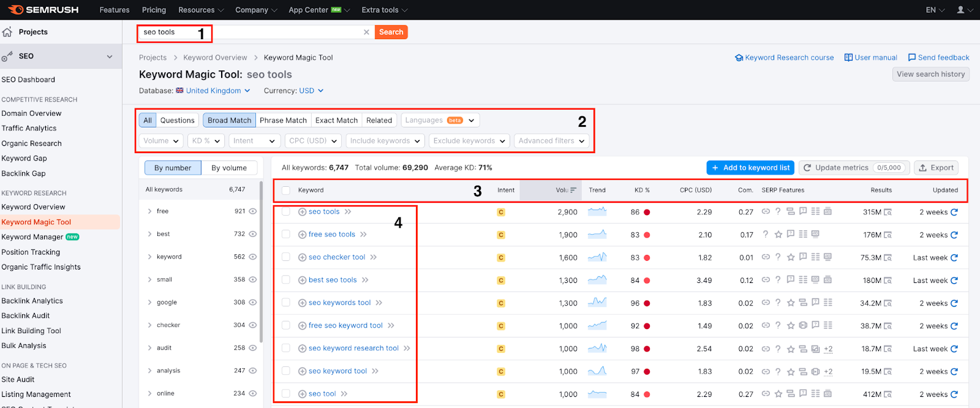Viewport: 980px width, 408px height.
Task: Open the Advanced filters dropdown
Action: 552,141
